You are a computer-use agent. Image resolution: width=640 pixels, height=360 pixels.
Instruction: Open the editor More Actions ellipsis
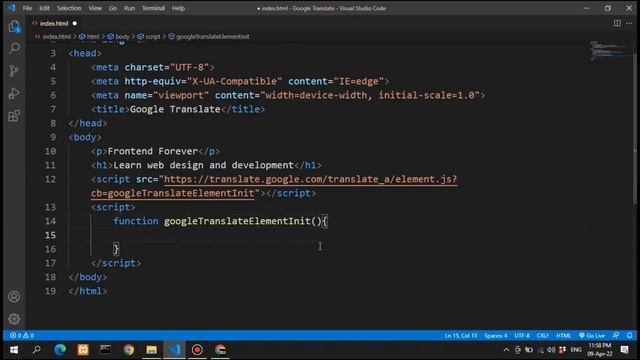(x=629, y=23)
